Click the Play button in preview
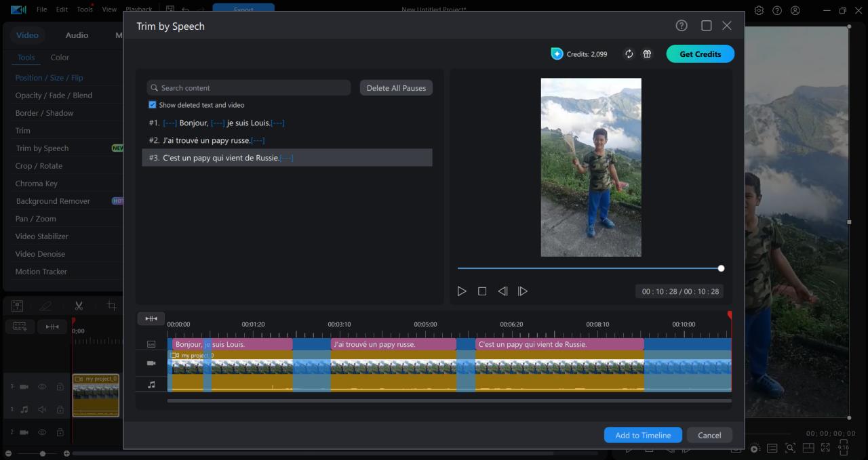The width and height of the screenshot is (868, 460). point(462,291)
